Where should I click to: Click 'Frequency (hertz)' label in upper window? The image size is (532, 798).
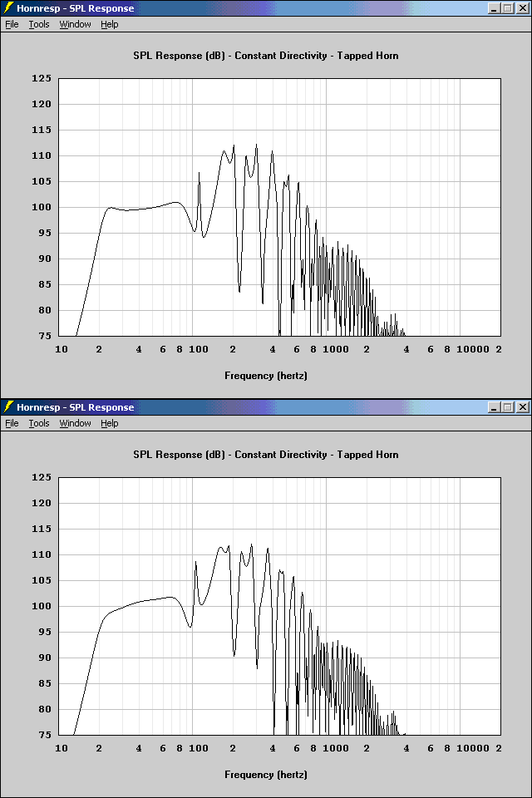pos(266,376)
